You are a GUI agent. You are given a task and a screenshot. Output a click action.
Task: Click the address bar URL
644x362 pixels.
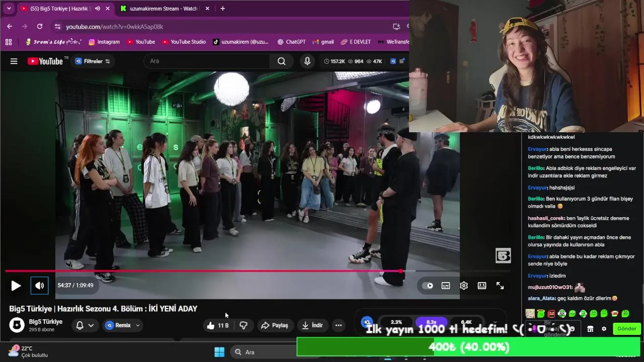(x=115, y=27)
